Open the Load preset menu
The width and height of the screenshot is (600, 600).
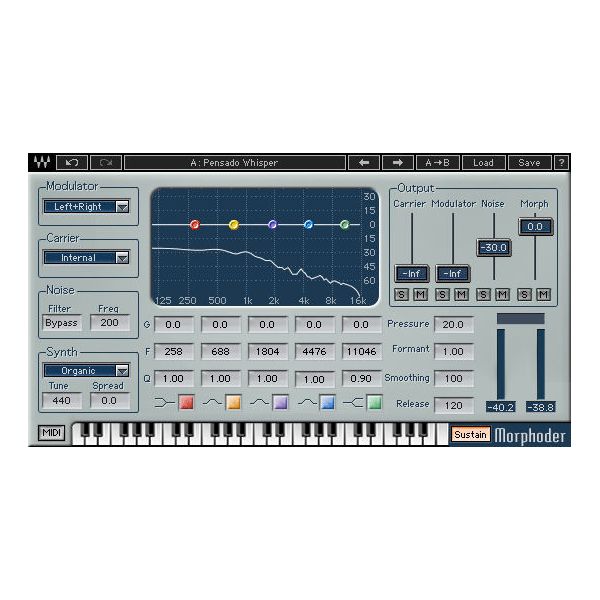click(483, 162)
